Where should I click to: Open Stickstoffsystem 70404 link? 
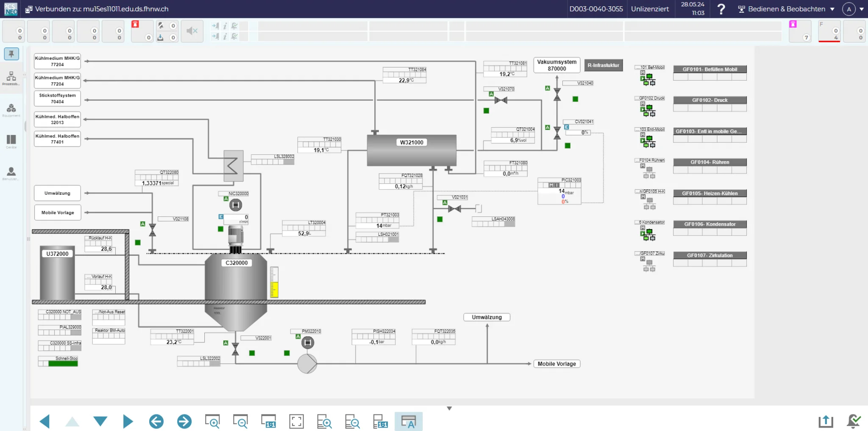[x=58, y=98]
